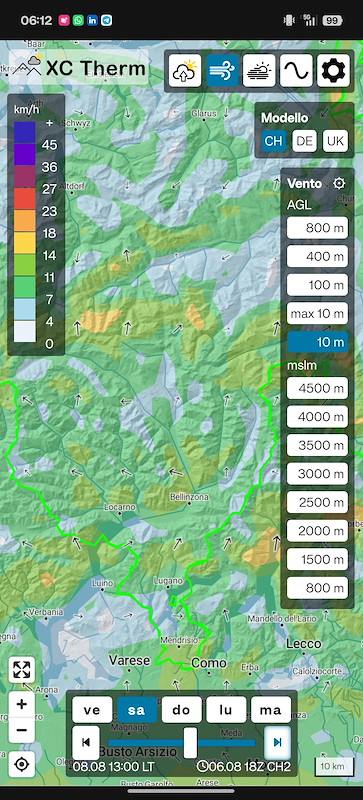Viewport: 363px width, 800px height.
Task: Open the thermal cloud forecast layer
Action: pos(185,71)
